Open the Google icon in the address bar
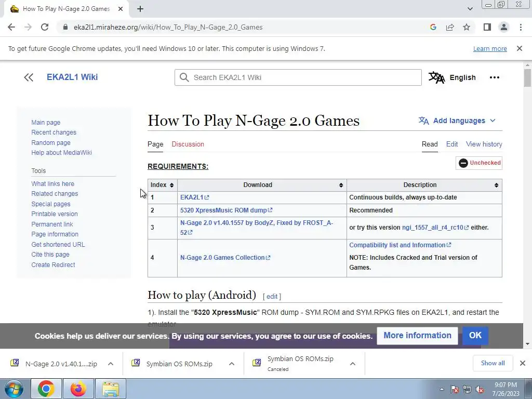This screenshot has height=399, width=532. [x=433, y=27]
